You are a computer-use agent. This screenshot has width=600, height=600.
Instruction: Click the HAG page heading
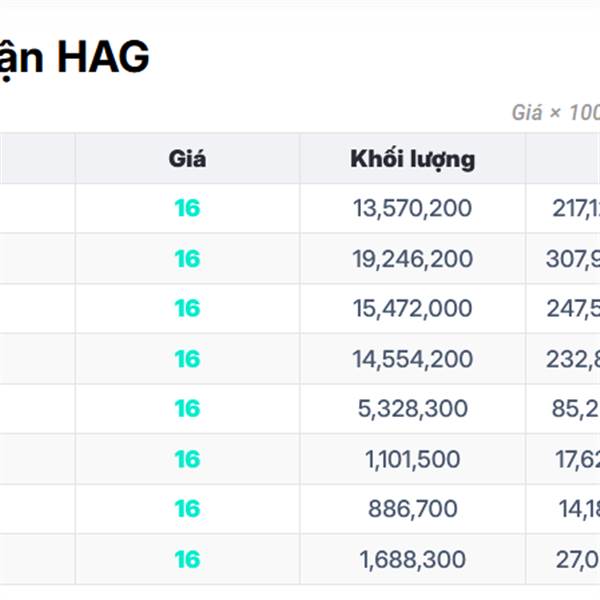click(74, 57)
